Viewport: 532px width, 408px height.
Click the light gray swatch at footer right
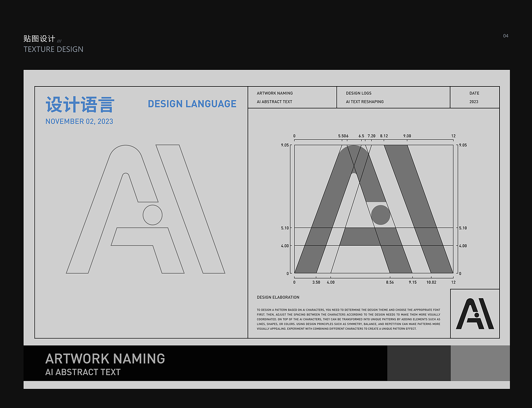pos(479,363)
